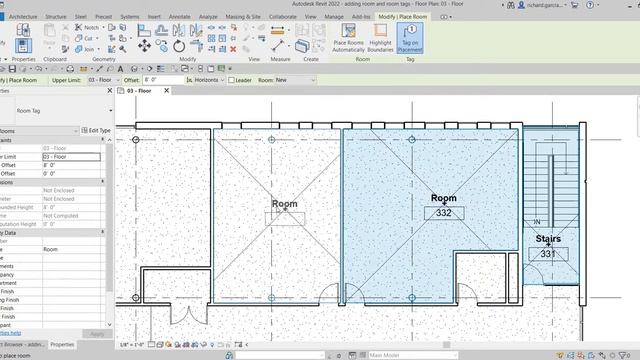Image resolution: width=640 pixels, height=360 pixels.
Task: Click the drawing area horizontal scrollbar thumb
Action: click(447, 345)
